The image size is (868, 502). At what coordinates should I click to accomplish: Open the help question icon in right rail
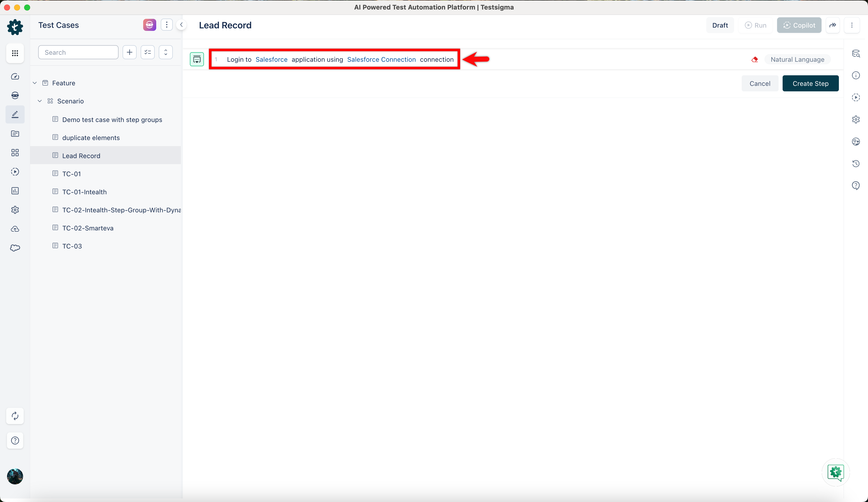coord(856,185)
